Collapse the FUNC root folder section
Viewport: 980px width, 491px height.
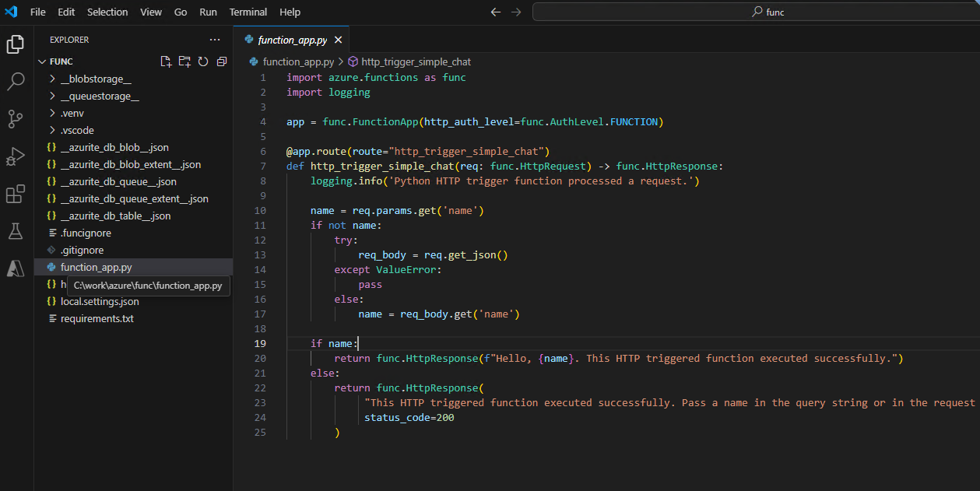point(43,61)
